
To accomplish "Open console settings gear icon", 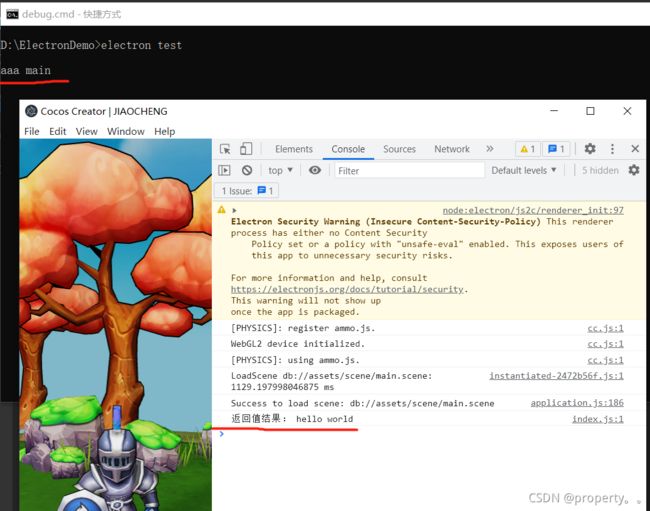I will click(633, 170).
